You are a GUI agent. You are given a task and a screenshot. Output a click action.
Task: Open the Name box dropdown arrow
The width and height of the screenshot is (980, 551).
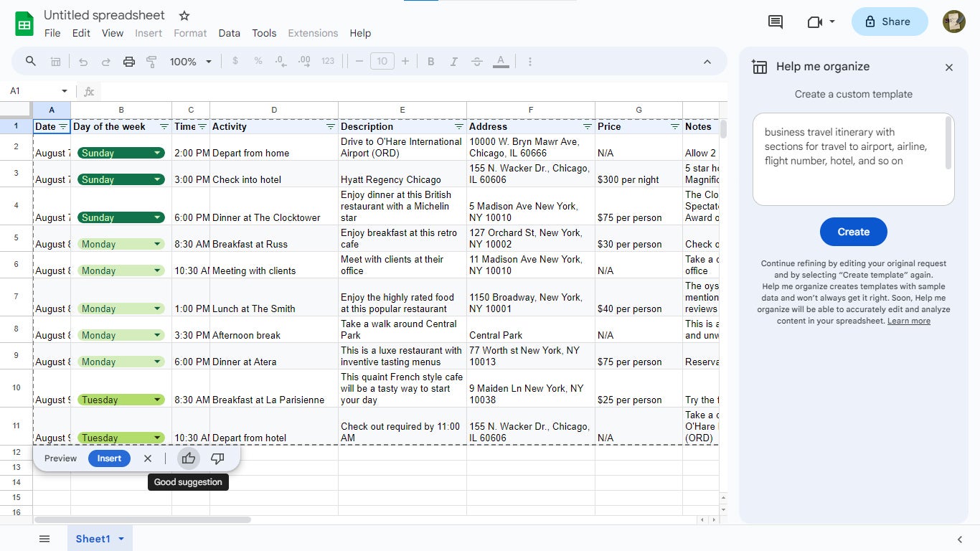click(x=65, y=91)
